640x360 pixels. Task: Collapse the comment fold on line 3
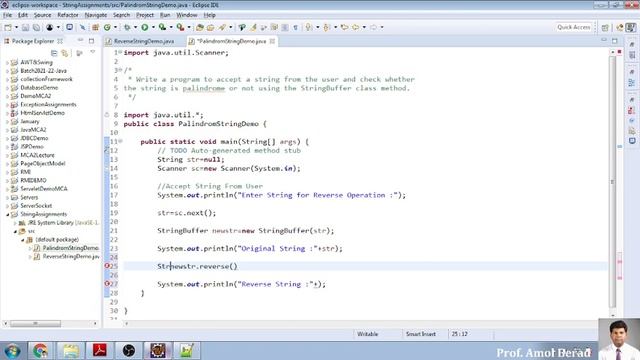[120, 70]
